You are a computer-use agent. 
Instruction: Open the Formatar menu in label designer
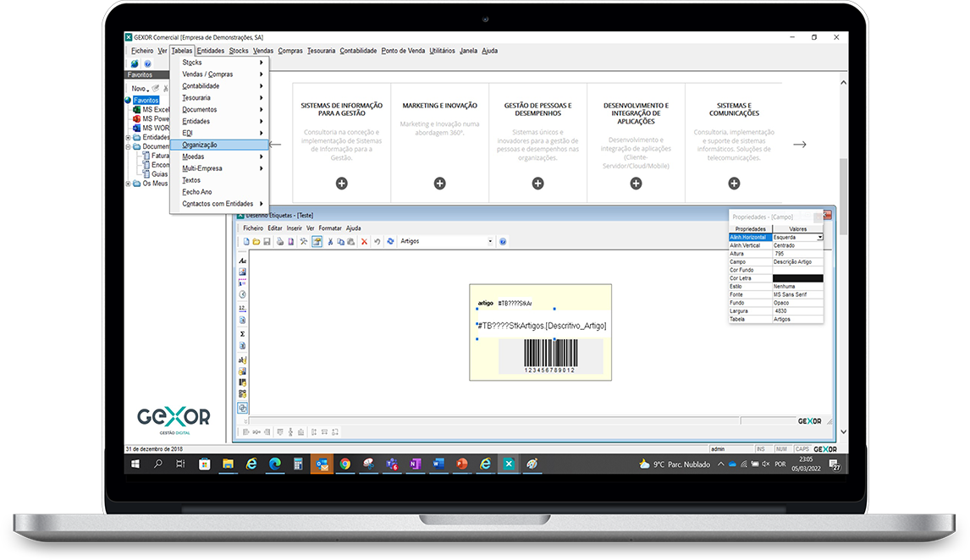pyautogui.click(x=330, y=228)
